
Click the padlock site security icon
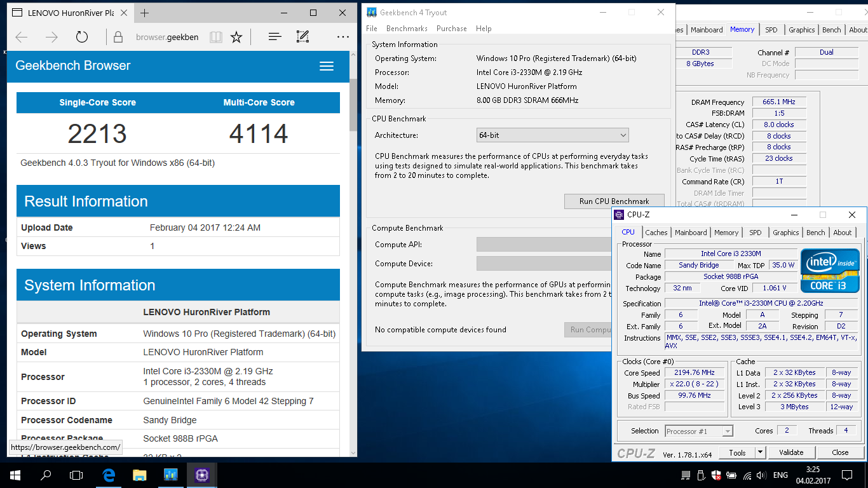tap(118, 37)
